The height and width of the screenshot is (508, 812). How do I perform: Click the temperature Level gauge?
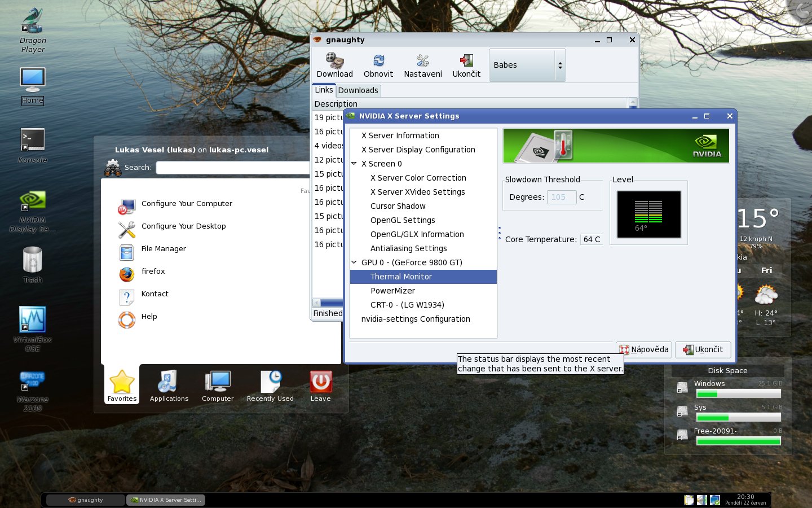648,214
